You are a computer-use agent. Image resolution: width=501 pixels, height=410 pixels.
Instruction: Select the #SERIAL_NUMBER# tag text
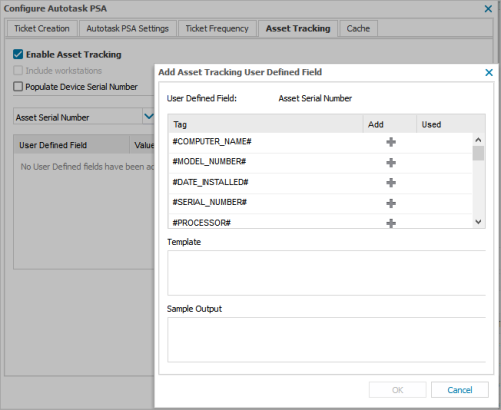coord(210,202)
